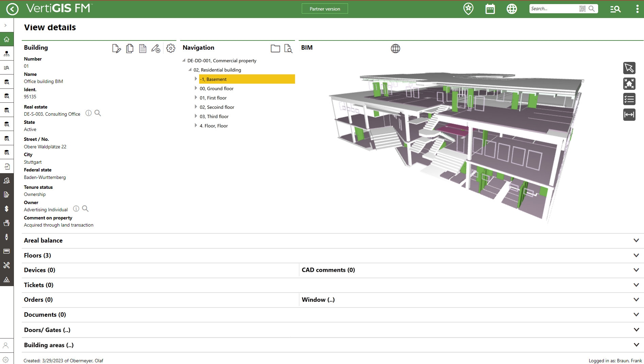The height and width of the screenshot is (364, 644).
Task: Click the Partner version button
Action: point(325,9)
